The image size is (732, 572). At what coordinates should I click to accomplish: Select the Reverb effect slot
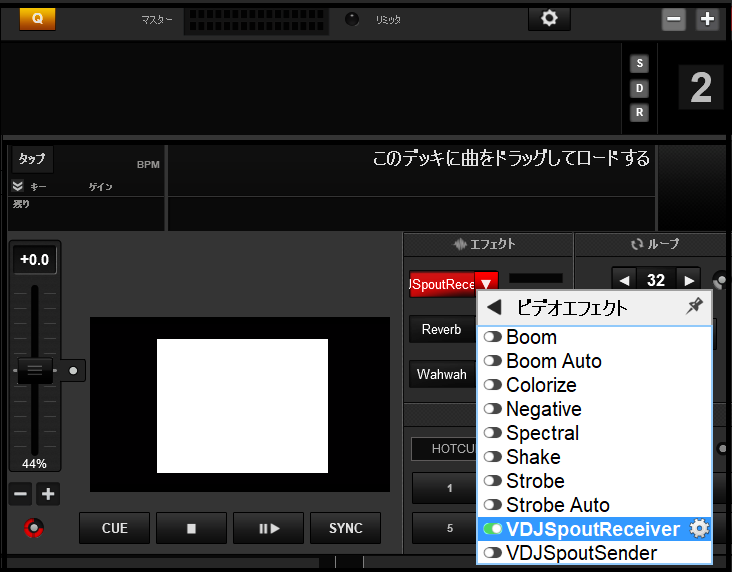[442, 329]
